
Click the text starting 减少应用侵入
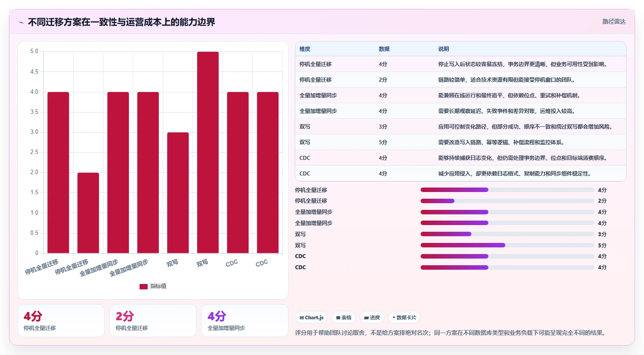click(x=515, y=174)
